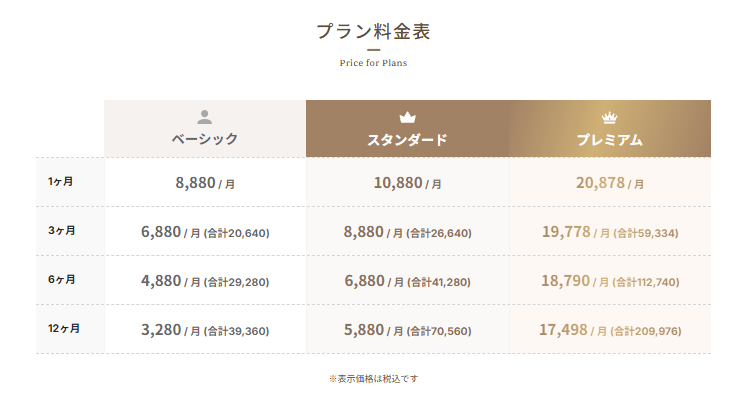Click the 12ヶ月 row label
732x403 pixels.
[63, 328]
